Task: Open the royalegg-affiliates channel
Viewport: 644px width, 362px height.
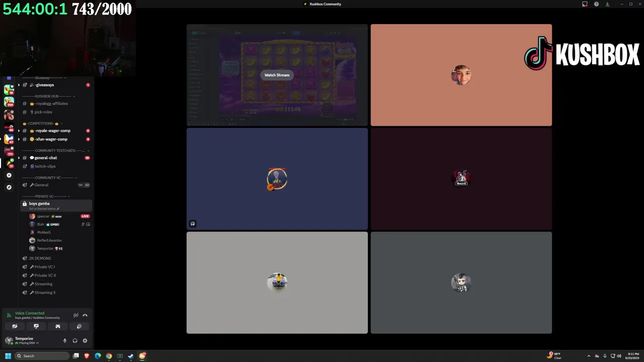Action: pos(55,104)
